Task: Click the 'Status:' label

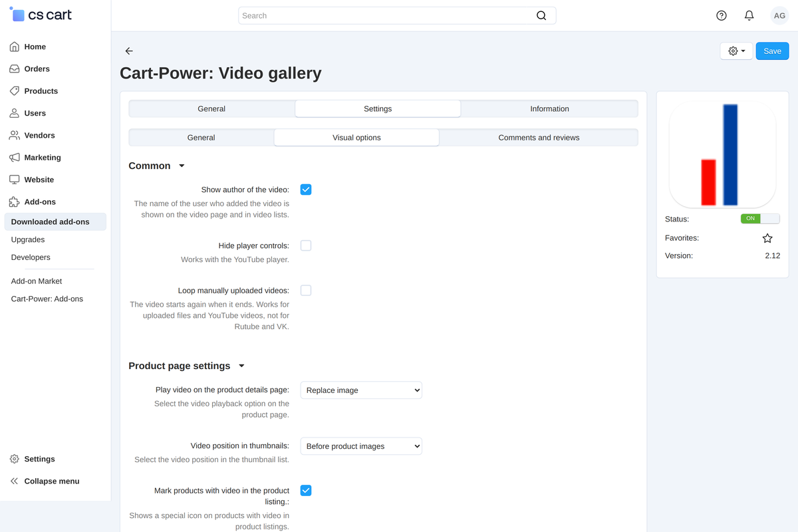Action: pyautogui.click(x=677, y=219)
